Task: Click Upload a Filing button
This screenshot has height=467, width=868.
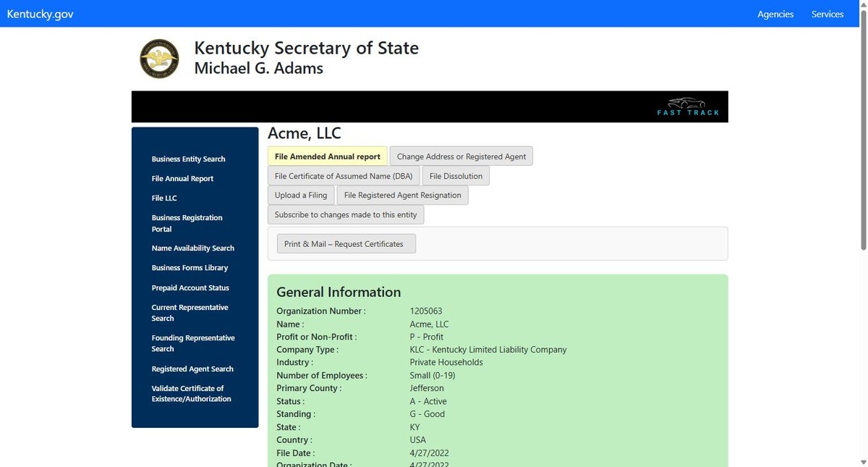Action: point(301,195)
